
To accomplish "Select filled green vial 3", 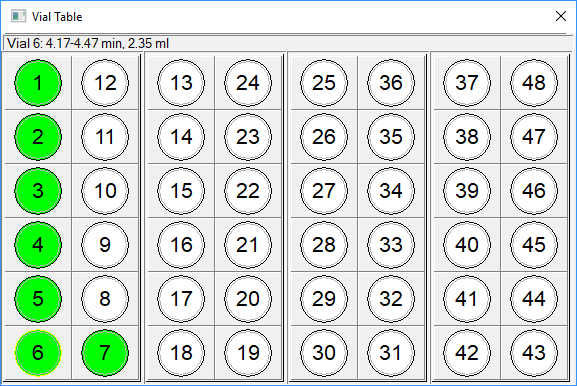I will coord(38,191).
